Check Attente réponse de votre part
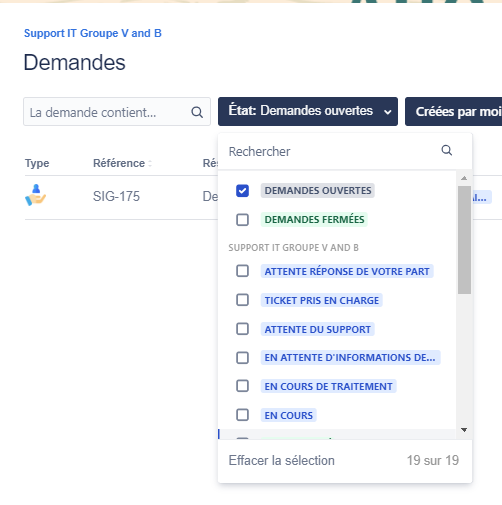 point(242,271)
